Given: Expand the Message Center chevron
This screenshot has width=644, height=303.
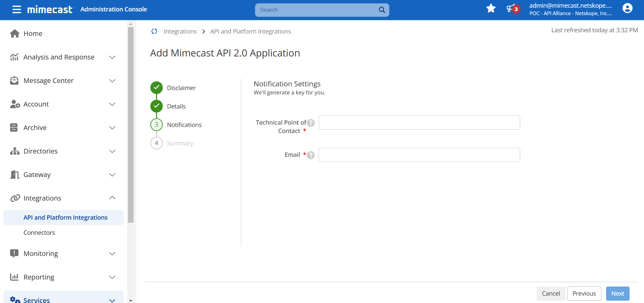Looking at the screenshot, I should click(x=112, y=81).
